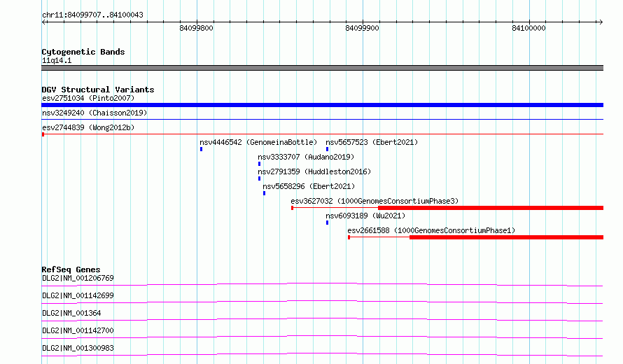Viewport: 623px width, 364px height.
Task: Select the Cytogenetic Bands track heading
Action: [x=83, y=52]
